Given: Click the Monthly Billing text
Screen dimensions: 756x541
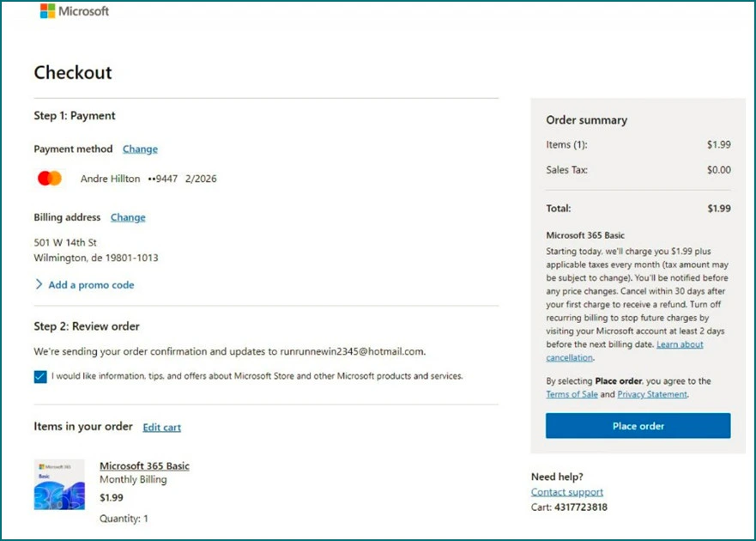Looking at the screenshot, I should [133, 479].
